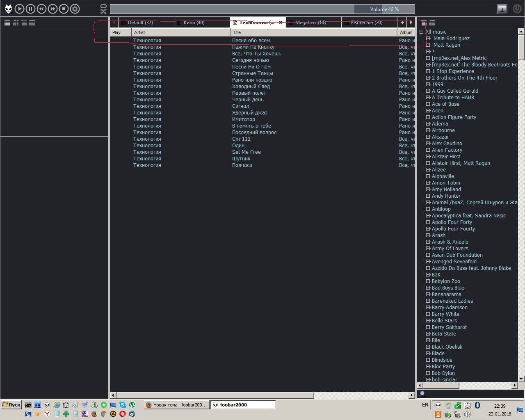The image size is (525, 420).
Task: Open settings via the gear icon
Action: point(75,9)
